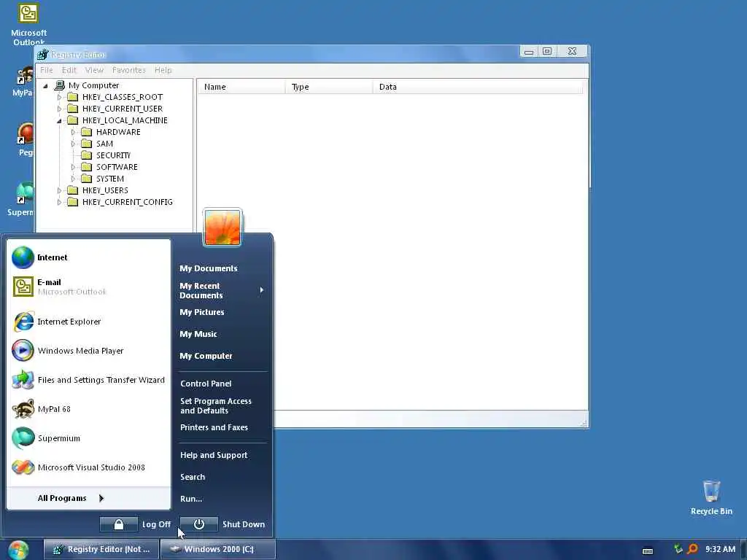Open the Favorites menu in Registry Editor
Image resolution: width=747 pixels, height=560 pixels.
click(x=129, y=70)
